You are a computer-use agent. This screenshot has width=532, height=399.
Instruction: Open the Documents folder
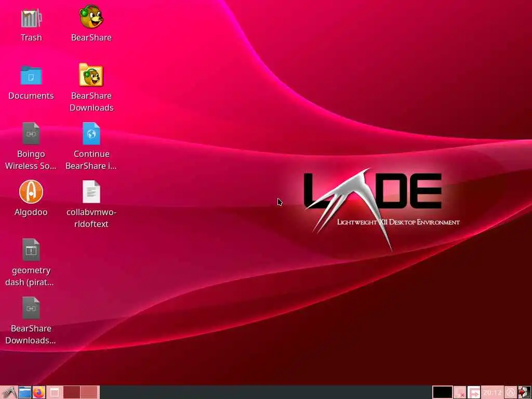[x=31, y=75]
